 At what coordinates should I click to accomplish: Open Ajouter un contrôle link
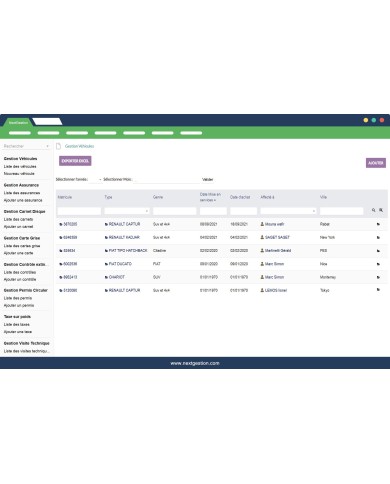[x=20, y=279]
